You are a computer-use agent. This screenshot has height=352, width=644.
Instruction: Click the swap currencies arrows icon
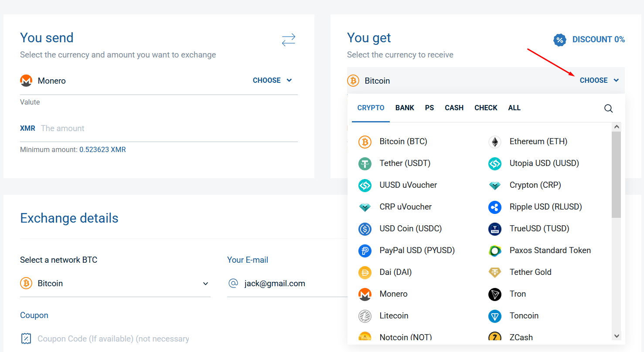(x=289, y=40)
